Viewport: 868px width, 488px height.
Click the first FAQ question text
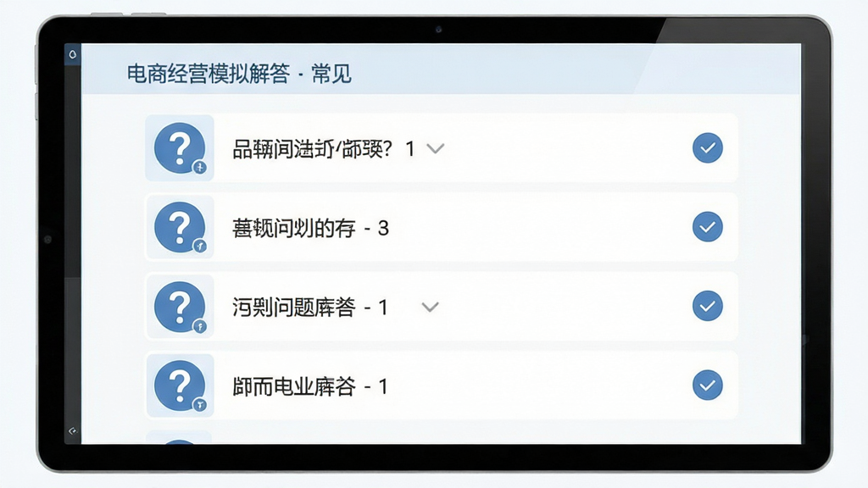pyautogui.click(x=323, y=148)
